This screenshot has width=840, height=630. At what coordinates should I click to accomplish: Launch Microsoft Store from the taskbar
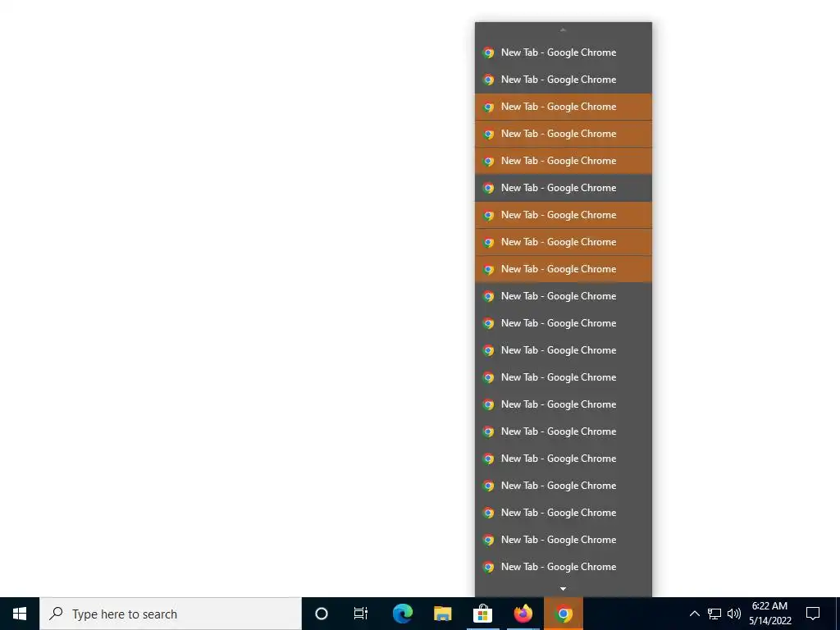[482, 614]
